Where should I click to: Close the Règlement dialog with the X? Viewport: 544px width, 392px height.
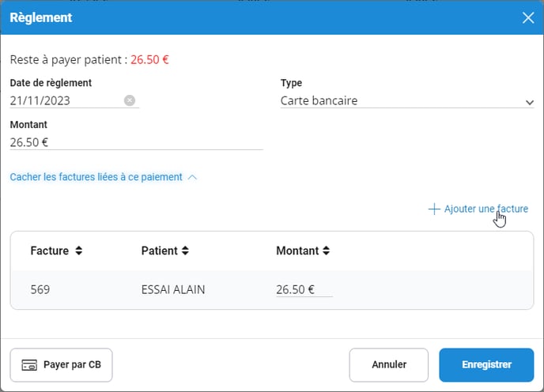(x=528, y=17)
